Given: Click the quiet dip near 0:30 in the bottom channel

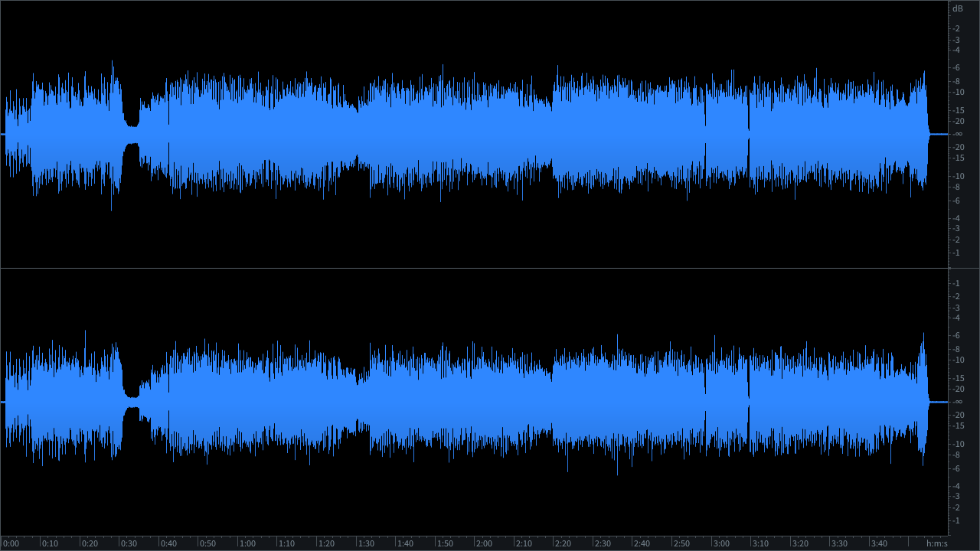Looking at the screenshot, I should [132, 402].
